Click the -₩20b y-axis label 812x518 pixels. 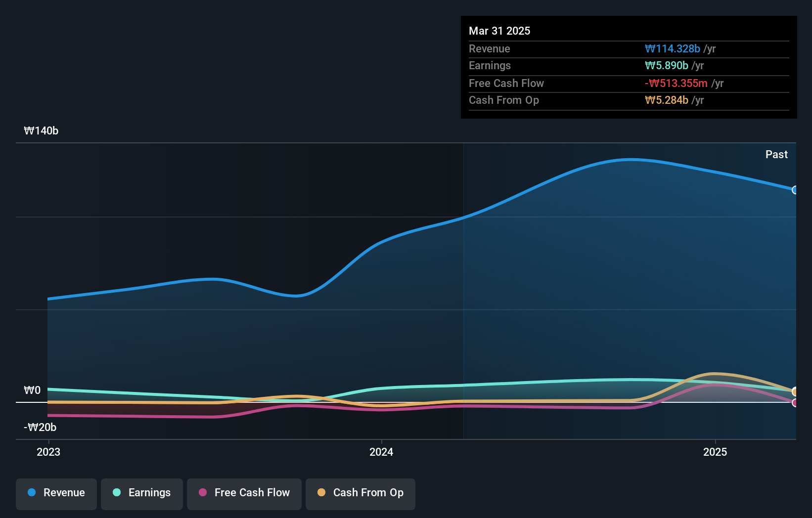tap(40, 427)
